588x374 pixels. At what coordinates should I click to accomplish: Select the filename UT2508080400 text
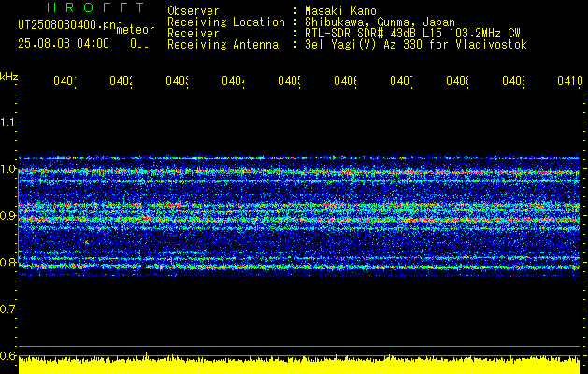point(67,25)
